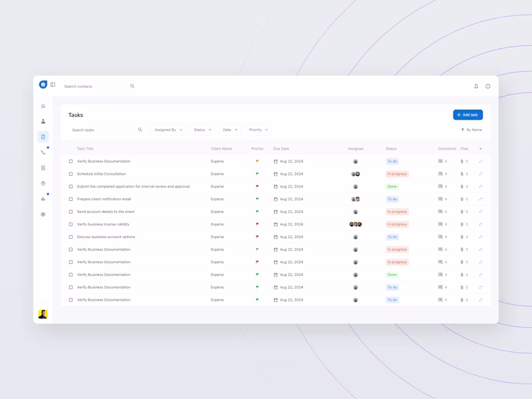Screen dimensions: 532x399
Task: Open the Schedule Initial Consultation task
Action: [101, 174]
